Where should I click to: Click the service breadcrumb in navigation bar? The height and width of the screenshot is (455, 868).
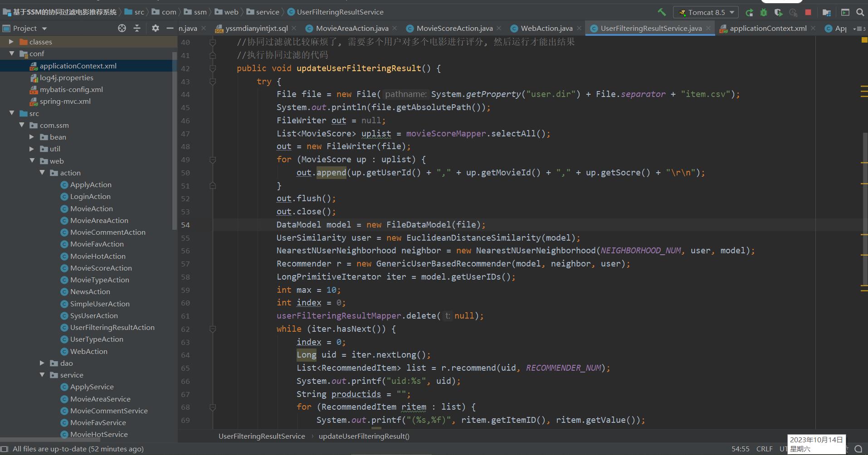click(263, 12)
